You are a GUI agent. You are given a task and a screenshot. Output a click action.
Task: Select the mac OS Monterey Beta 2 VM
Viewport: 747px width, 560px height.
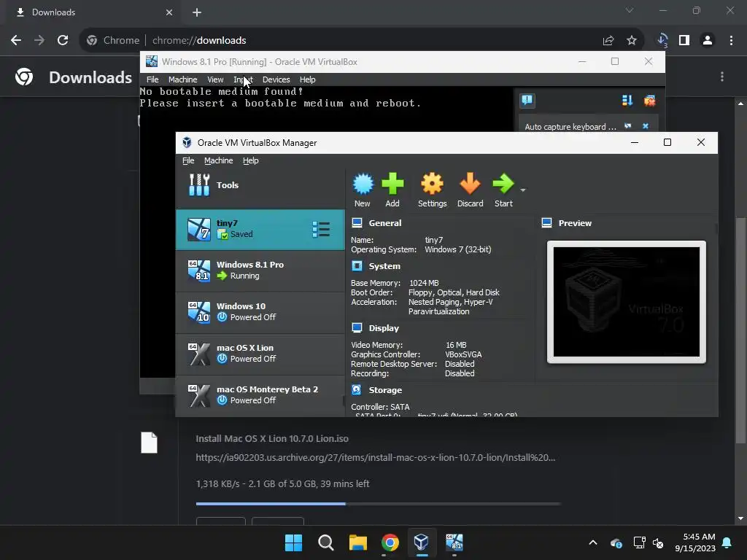coord(260,395)
